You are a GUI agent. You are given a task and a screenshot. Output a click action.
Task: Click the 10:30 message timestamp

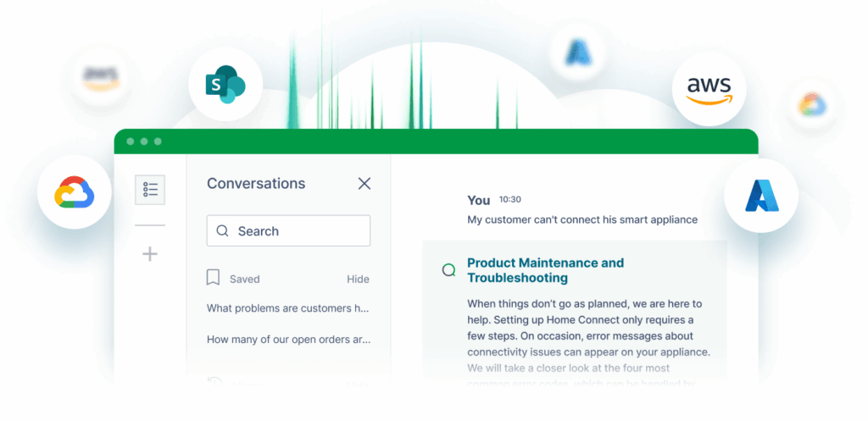tap(509, 199)
